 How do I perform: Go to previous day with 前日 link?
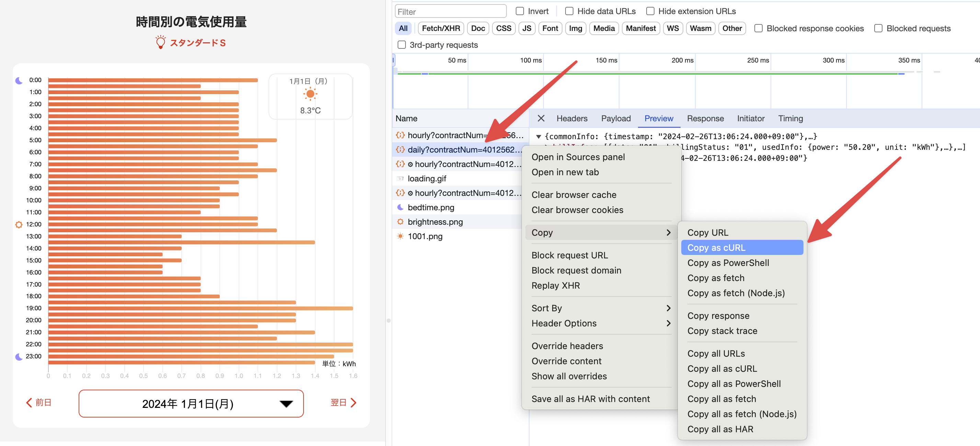[39, 403]
